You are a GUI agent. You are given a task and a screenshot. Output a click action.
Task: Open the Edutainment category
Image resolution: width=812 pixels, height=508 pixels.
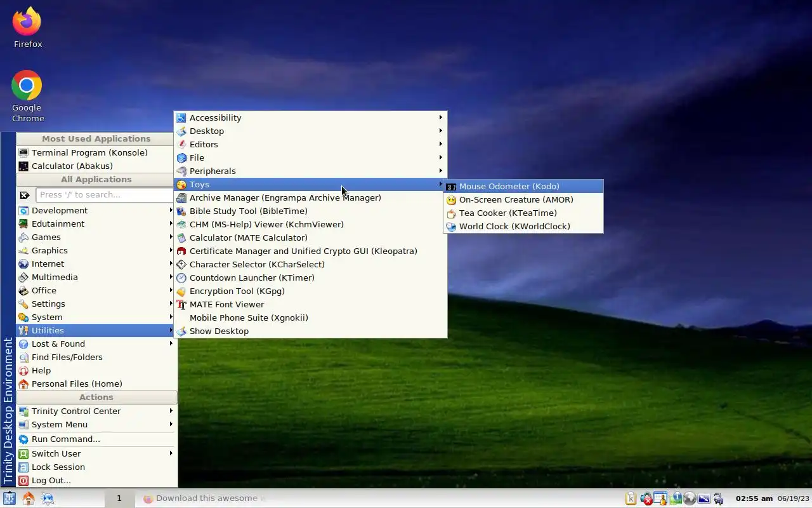click(x=95, y=224)
